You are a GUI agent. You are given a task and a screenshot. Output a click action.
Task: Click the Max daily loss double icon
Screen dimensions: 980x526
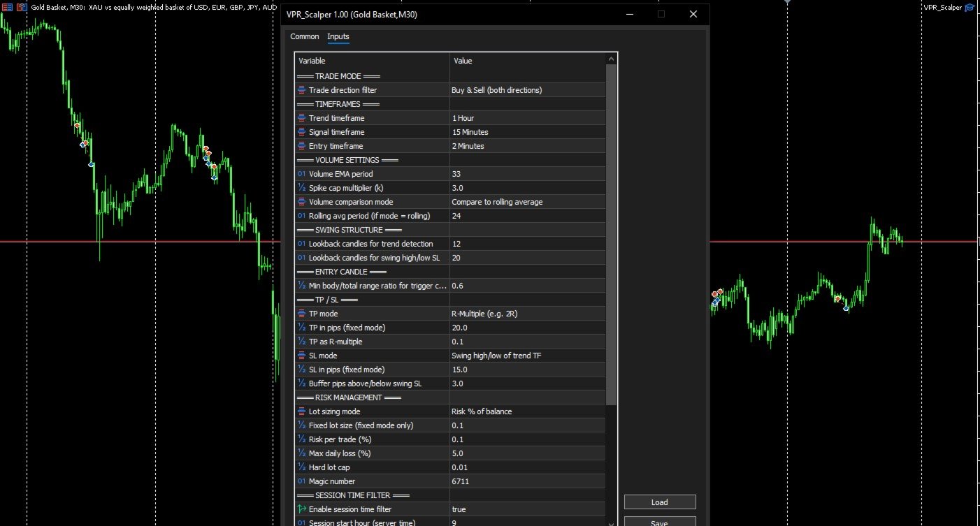(x=301, y=453)
